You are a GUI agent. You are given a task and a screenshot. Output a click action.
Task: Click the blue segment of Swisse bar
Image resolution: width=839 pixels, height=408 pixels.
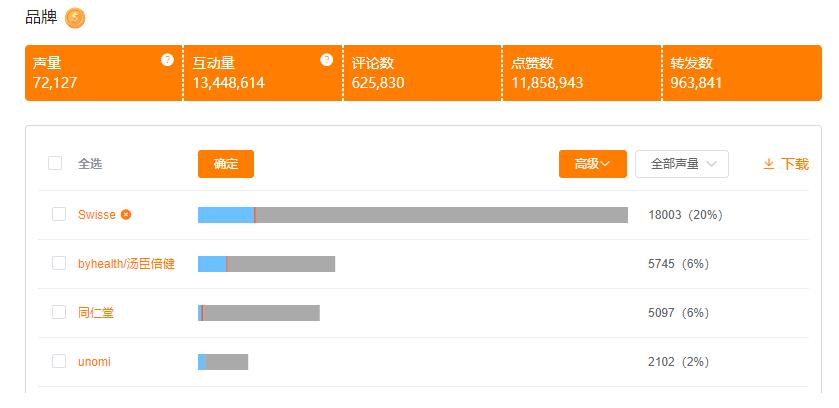tap(225, 215)
